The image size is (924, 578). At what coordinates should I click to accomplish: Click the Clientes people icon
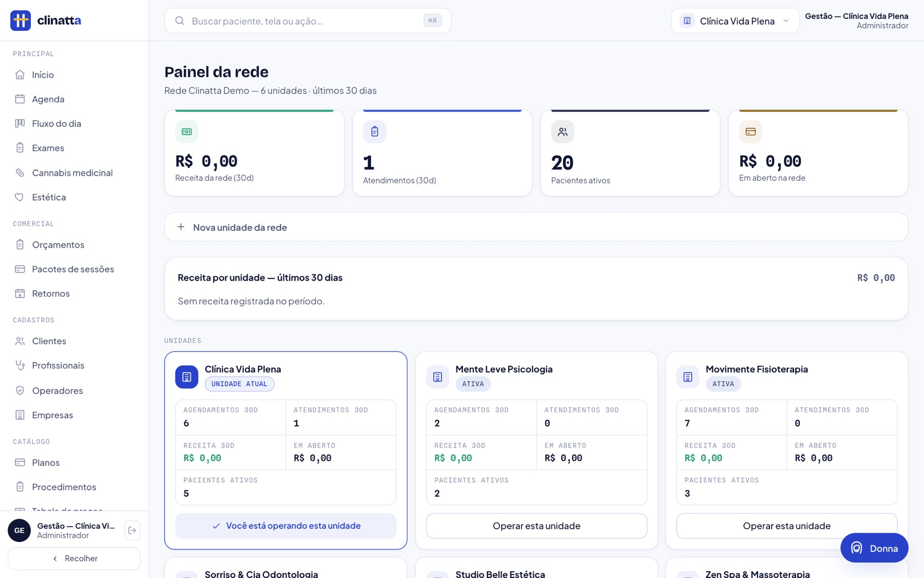pyautogui.click(x=20, y=341)
